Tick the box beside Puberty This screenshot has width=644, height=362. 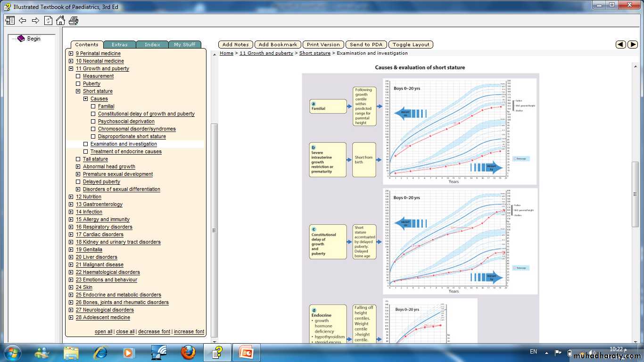coord(78,83)
